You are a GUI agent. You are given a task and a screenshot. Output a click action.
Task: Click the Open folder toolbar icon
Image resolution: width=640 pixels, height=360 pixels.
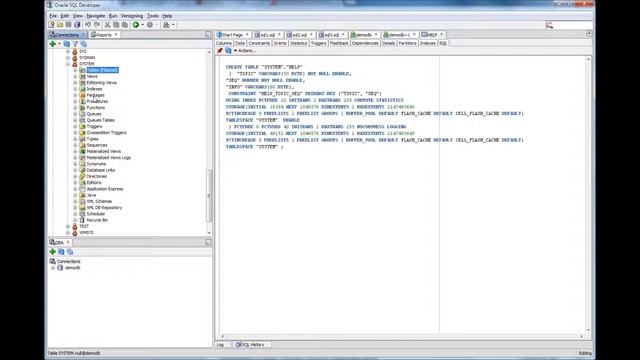60,25
